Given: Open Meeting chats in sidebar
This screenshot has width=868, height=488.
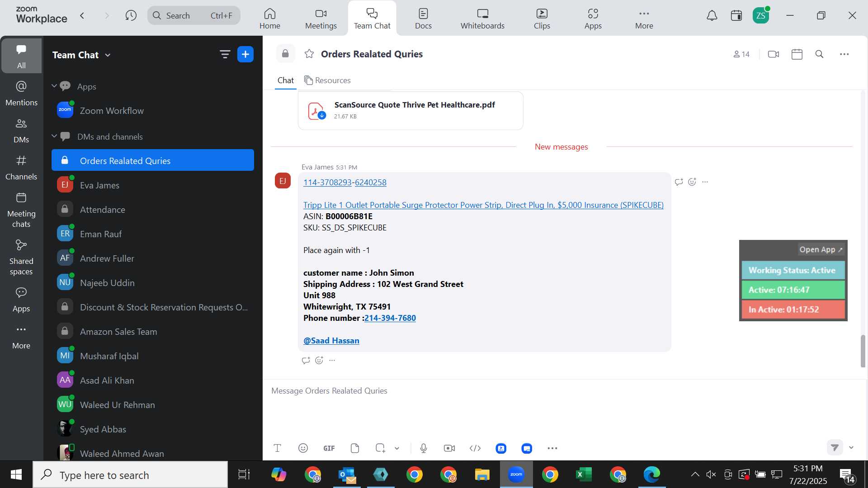Looking at the screenshot, I should click(x=21, y=210).
